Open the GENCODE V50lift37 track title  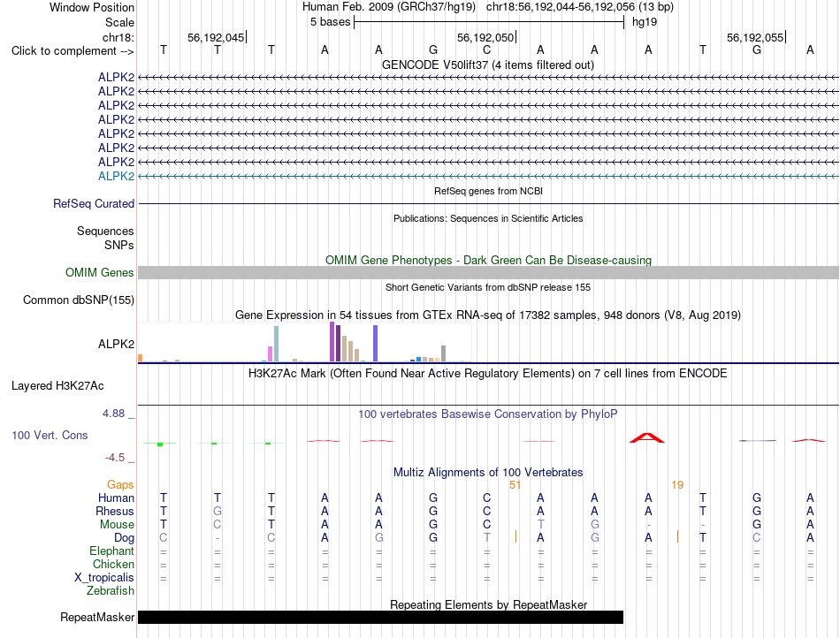point(487,65)
